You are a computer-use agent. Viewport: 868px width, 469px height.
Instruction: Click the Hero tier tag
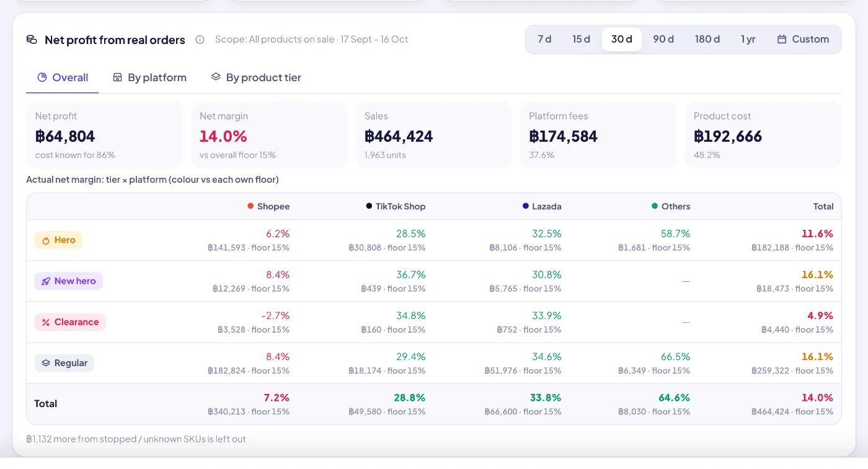[58, 240]
